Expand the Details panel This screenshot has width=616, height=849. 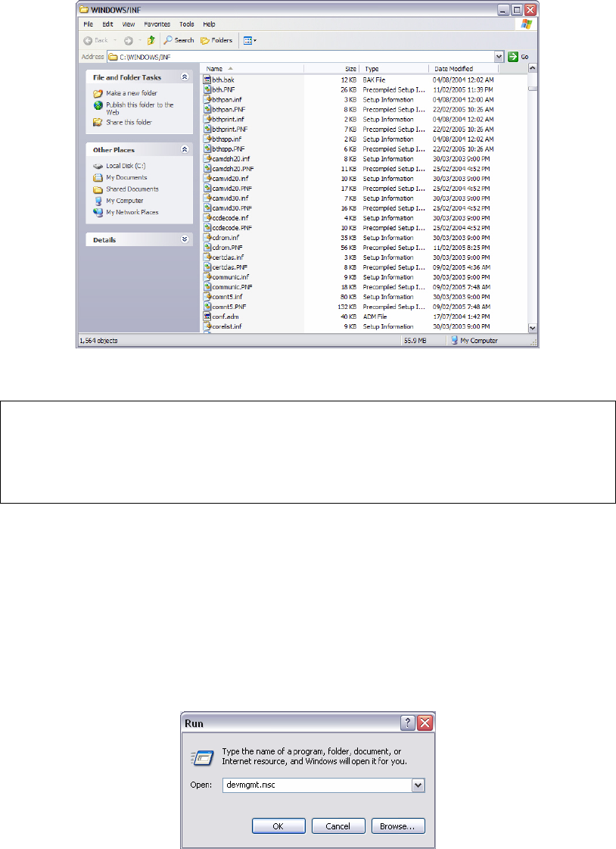[185, 239]
